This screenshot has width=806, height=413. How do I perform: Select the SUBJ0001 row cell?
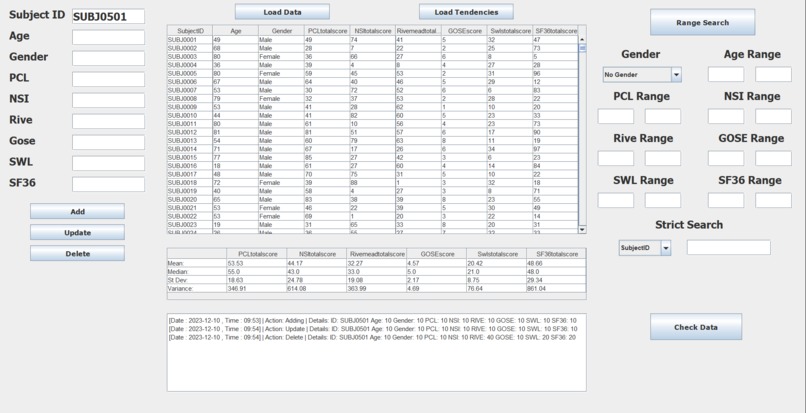click(x=190, y=40)
